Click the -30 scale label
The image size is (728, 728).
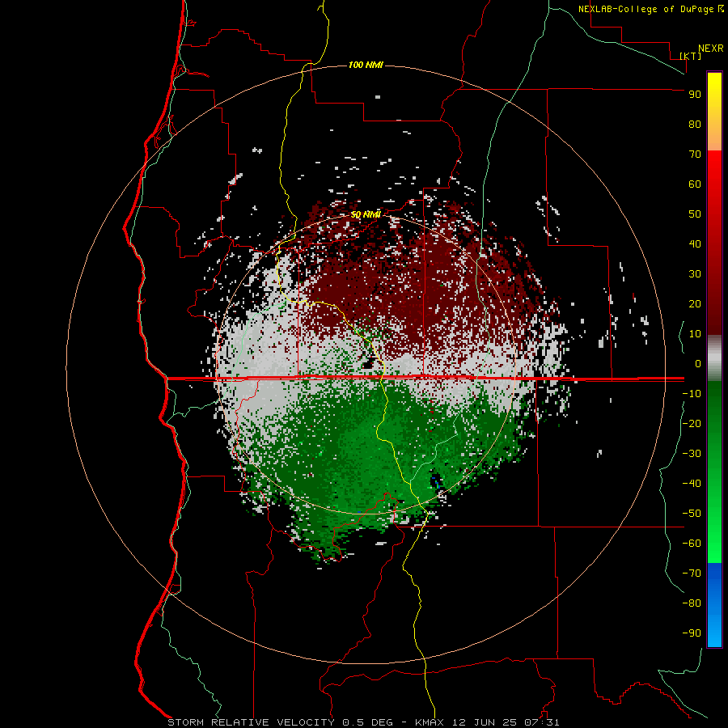(692, 454)
